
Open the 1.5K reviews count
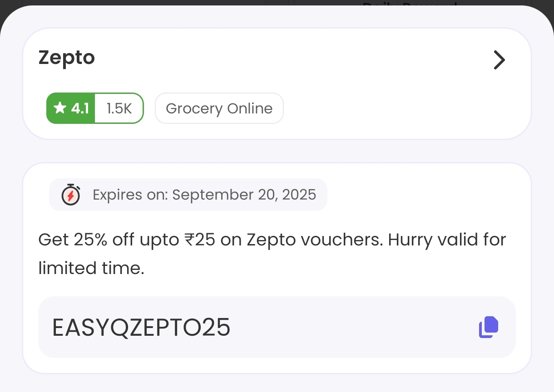click(119, 108)
